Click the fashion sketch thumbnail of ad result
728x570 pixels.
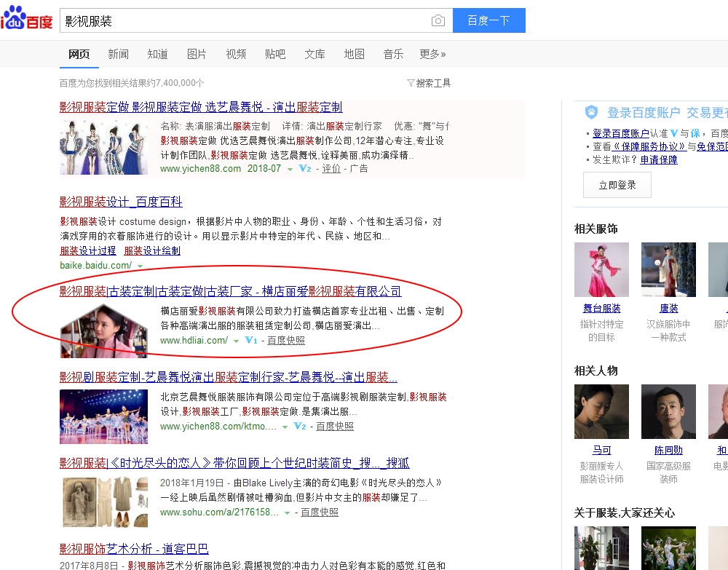click(x=103, y=147)
